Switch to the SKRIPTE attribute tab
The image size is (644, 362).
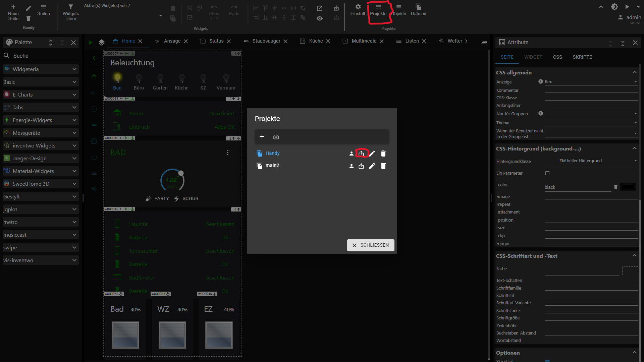click(582, 57)
